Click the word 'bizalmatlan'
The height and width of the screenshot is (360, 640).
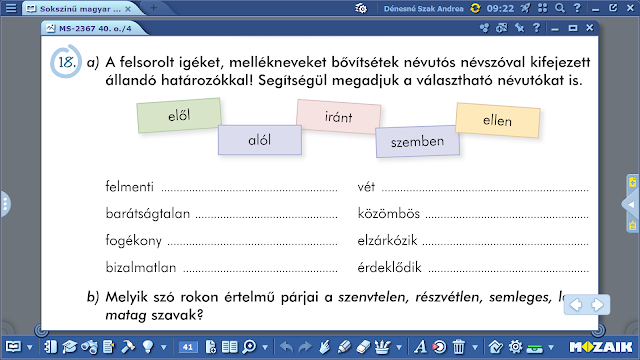click(141, 267)
